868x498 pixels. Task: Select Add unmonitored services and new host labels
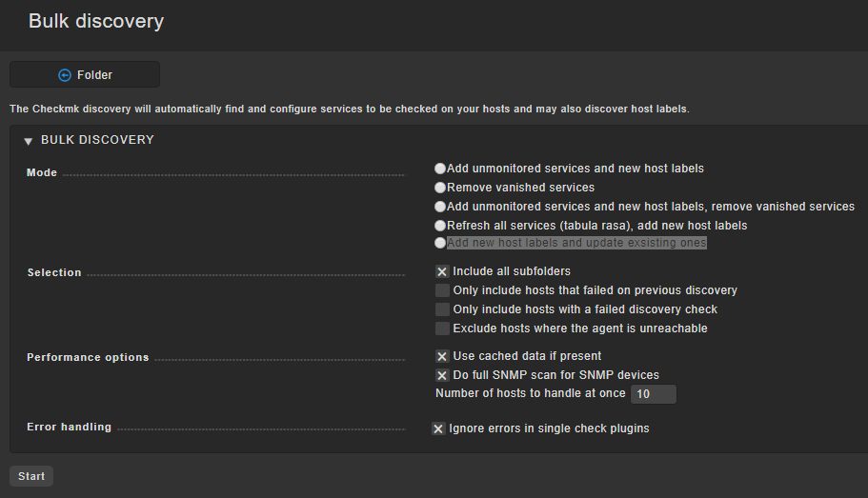[440, 169]
